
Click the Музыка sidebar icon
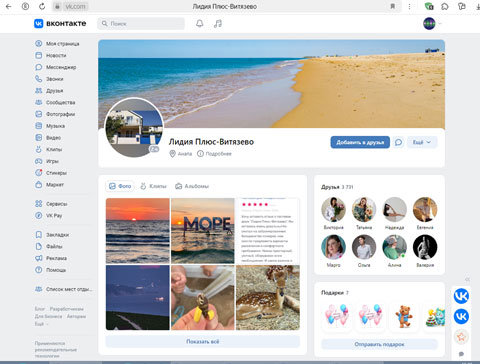coord(39,126)
